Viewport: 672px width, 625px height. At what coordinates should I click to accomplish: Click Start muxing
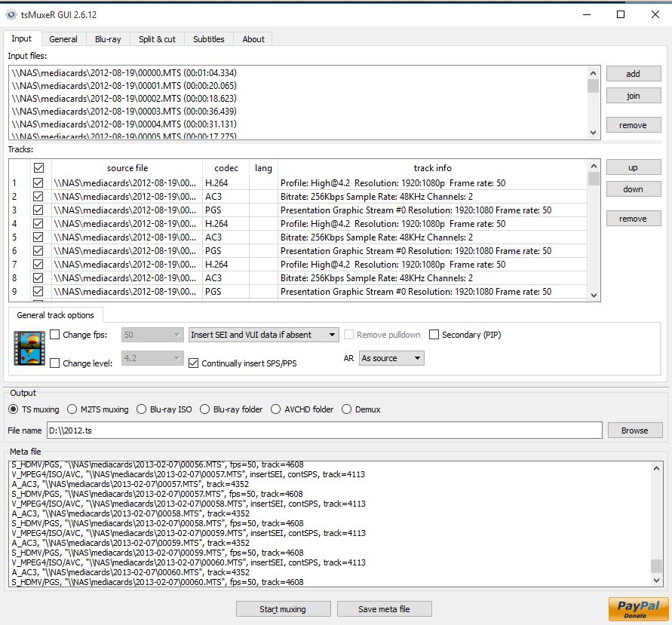click(x=283, y=608)
